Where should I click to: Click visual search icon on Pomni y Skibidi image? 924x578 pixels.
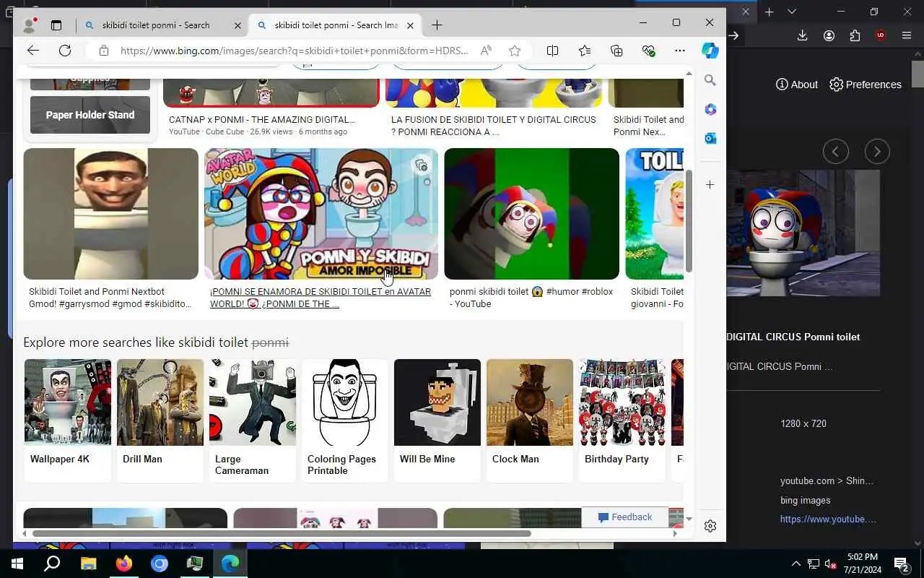[x=422, y=165]
